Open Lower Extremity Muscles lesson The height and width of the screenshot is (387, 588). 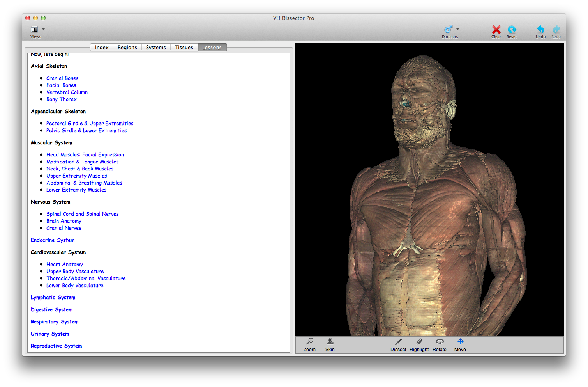76,190
